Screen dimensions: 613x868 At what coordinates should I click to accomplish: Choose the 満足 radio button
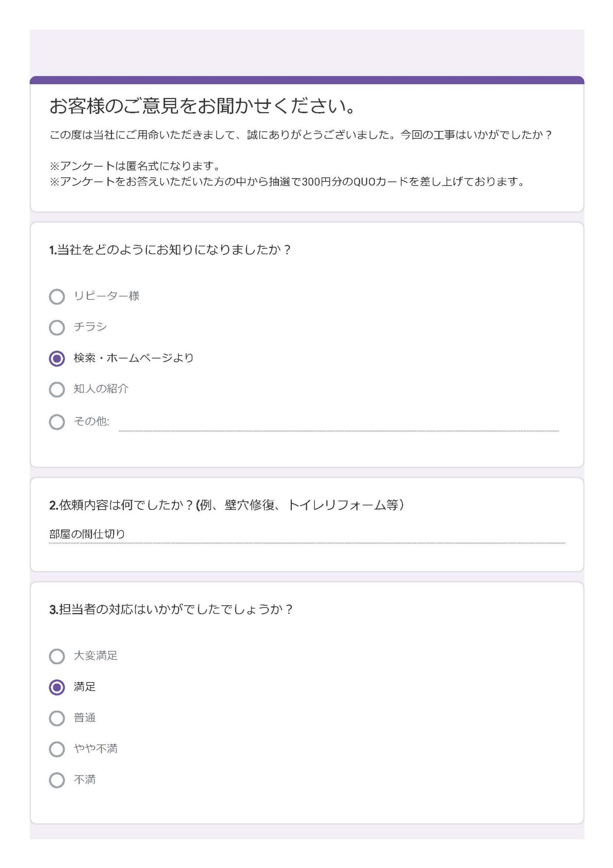(57, 687)
